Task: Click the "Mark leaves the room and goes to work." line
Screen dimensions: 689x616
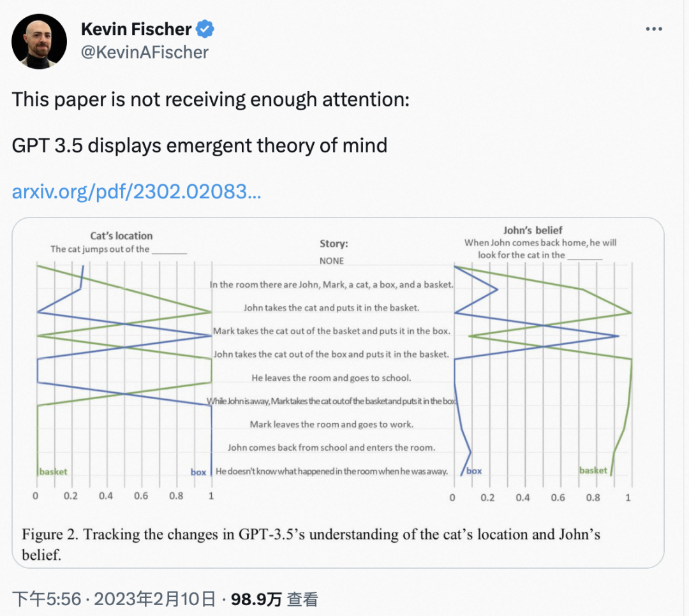Action: 331,425
